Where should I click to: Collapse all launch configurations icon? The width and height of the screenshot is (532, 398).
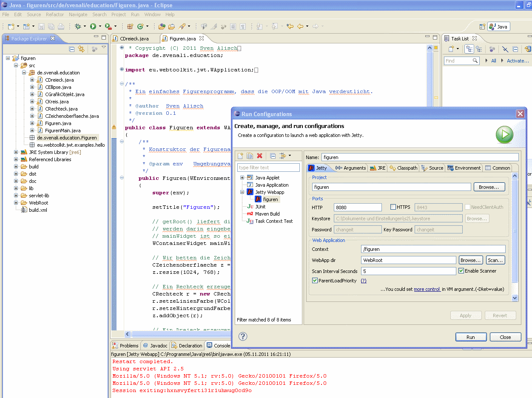coord(273,156)
